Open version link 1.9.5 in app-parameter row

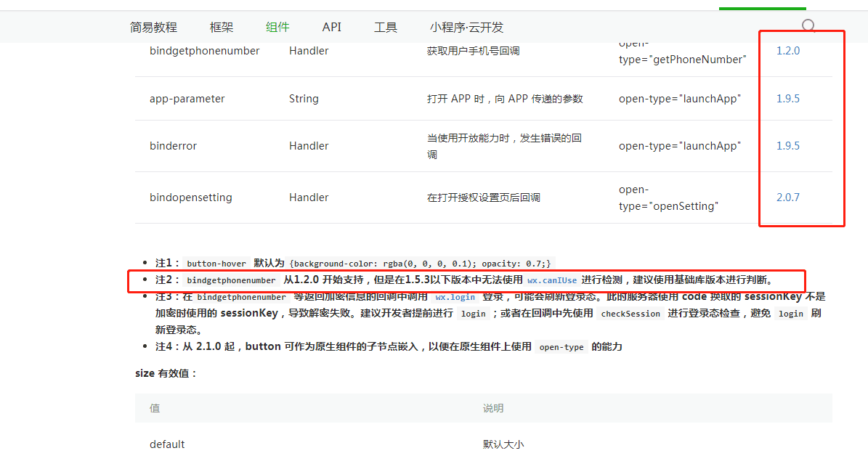[787, 99]
